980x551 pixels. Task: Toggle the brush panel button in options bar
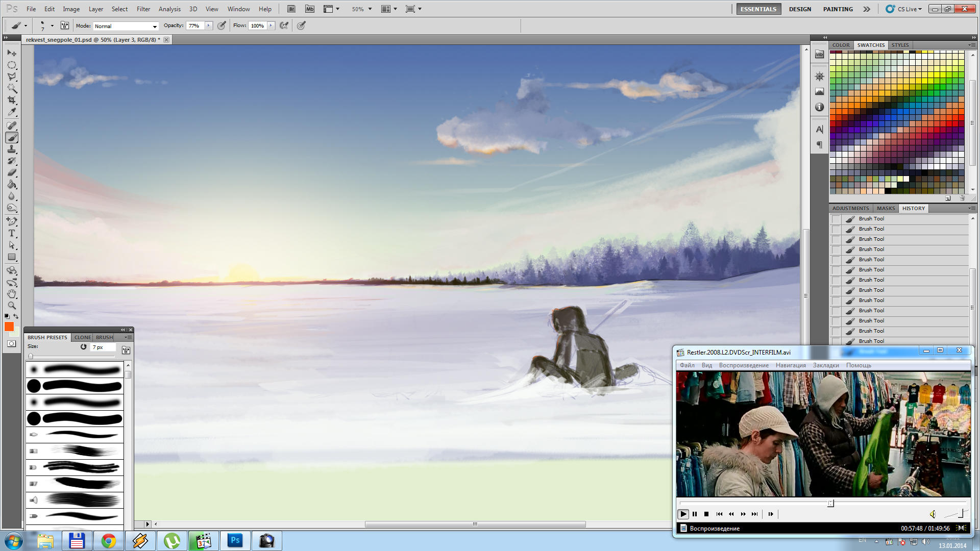click(x=65, y=26)
